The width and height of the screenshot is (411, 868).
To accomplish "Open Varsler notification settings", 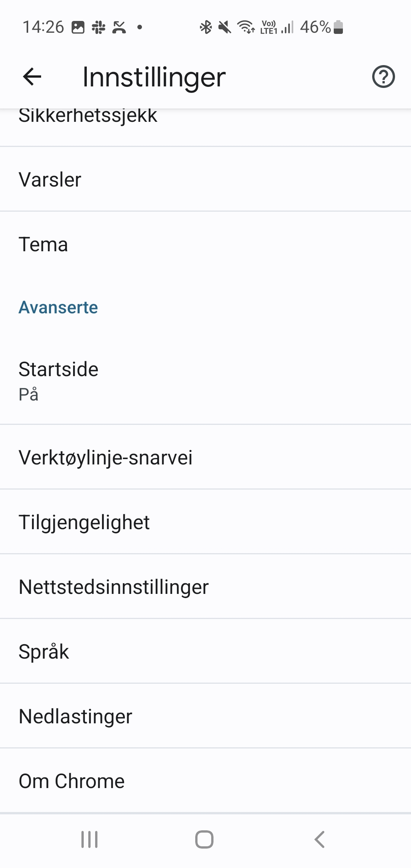I will coord(205,179).
